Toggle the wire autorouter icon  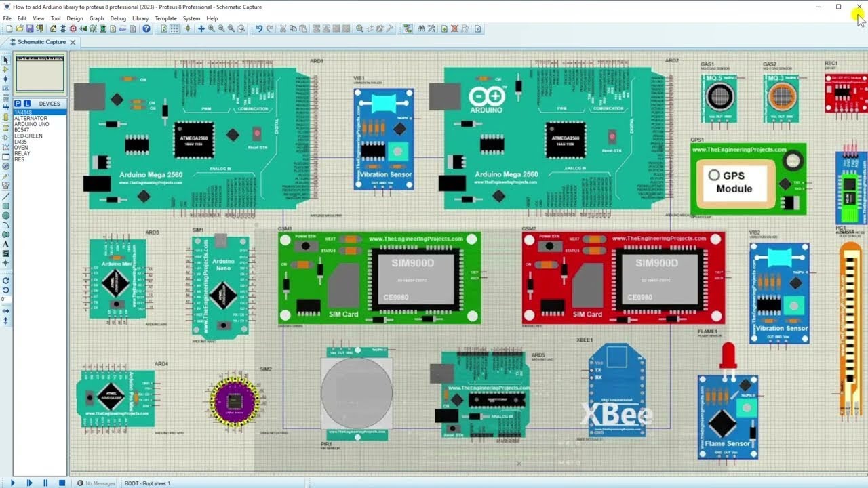click(x=407, y=28)
